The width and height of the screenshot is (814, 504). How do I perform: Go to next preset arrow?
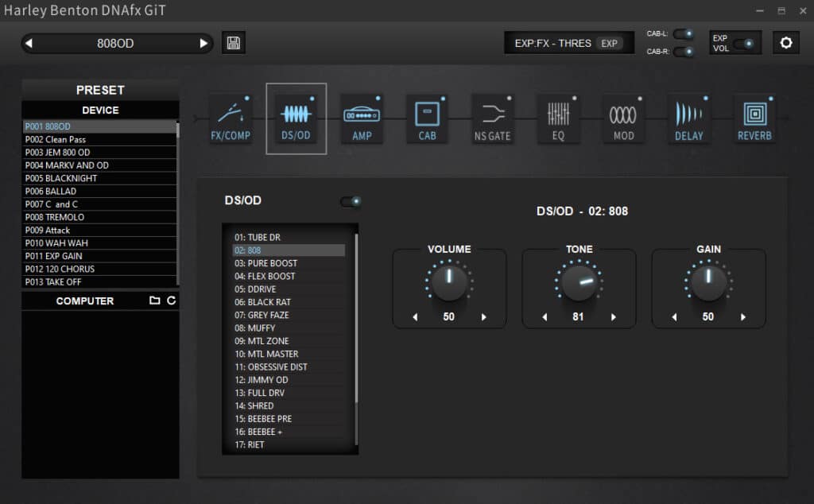[203, 43]
